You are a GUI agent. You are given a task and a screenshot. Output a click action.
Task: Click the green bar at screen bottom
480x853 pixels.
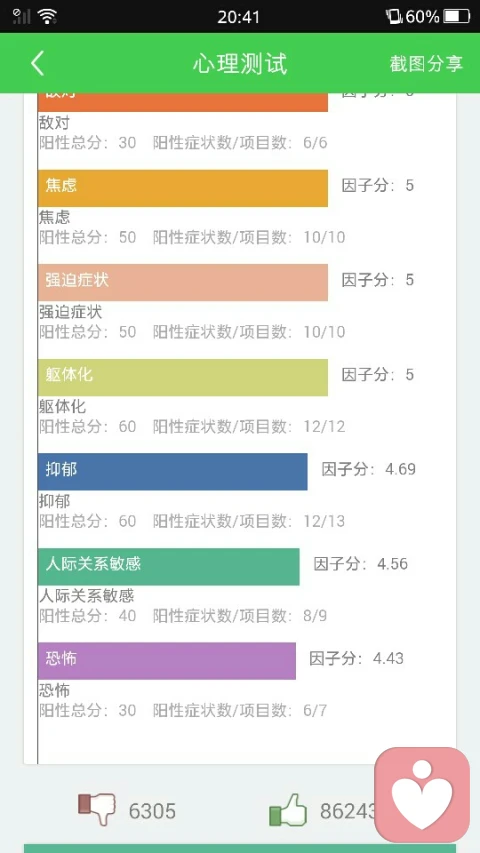[x=239, y=849]
